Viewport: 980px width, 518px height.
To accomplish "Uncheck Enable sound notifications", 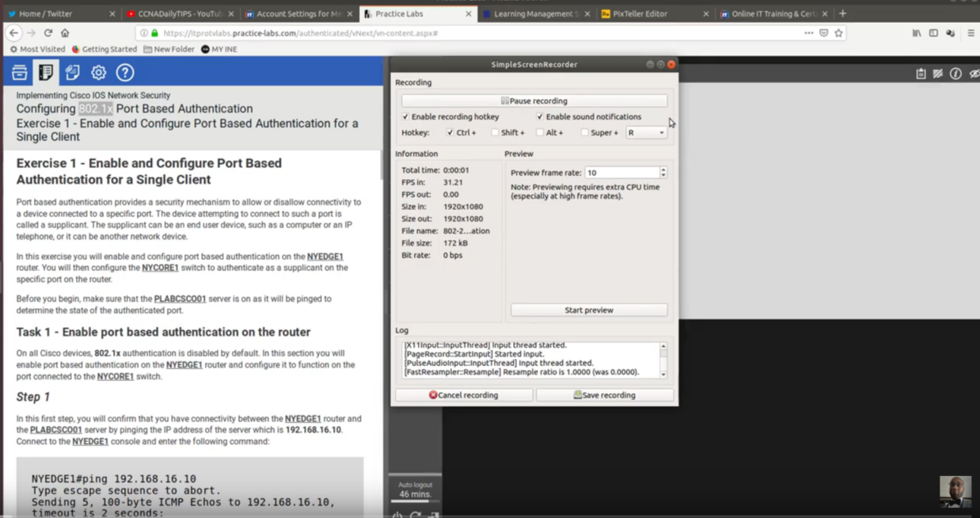I will click(540, 116).
